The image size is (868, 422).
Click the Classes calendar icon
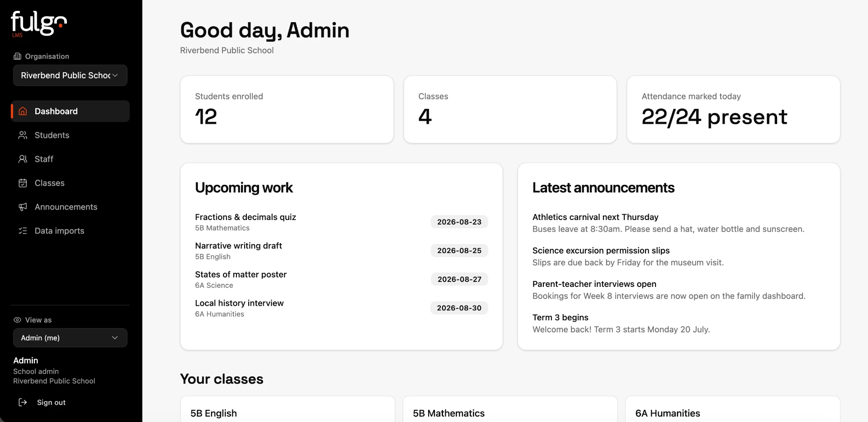point(23,183)
